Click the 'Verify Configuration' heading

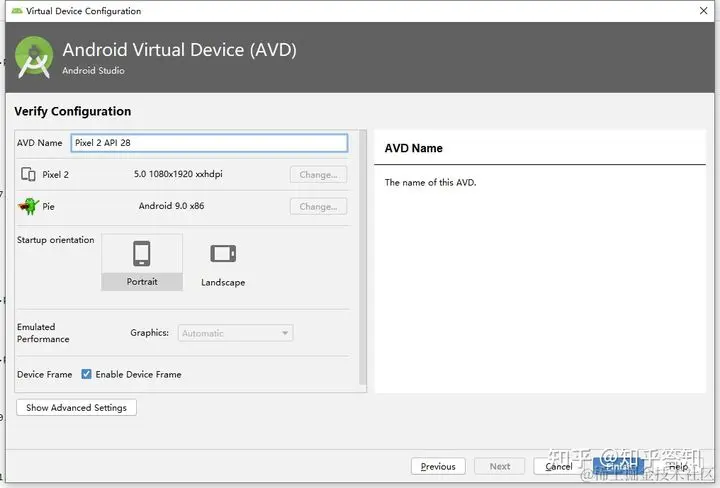click(x=73, y=111)
